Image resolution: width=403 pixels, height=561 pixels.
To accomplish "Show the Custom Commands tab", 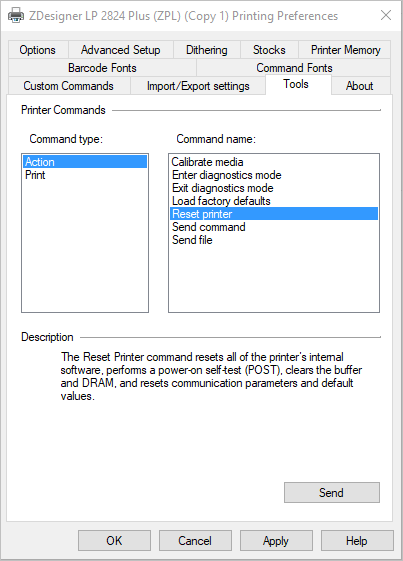I will [69, 86].
